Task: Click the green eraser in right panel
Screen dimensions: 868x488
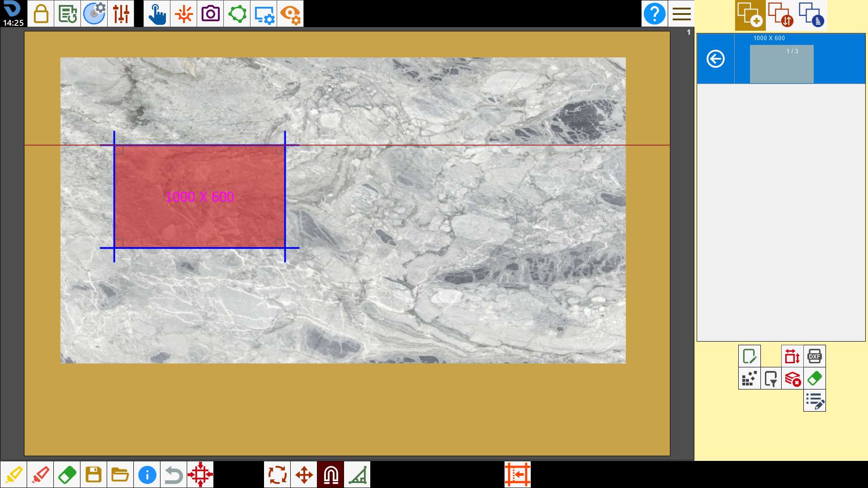Action: 815,378
